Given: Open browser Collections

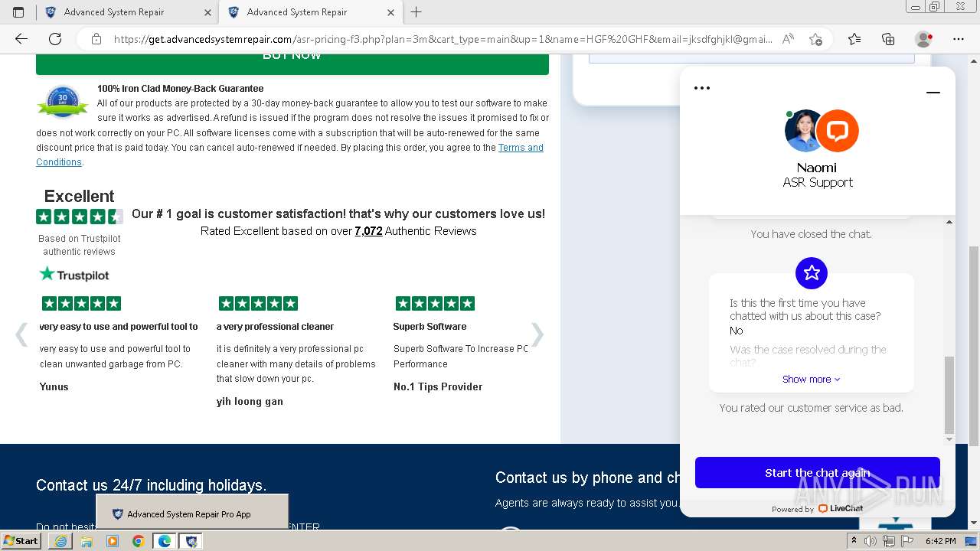Looking at the screenshot, I should point(888,39).
